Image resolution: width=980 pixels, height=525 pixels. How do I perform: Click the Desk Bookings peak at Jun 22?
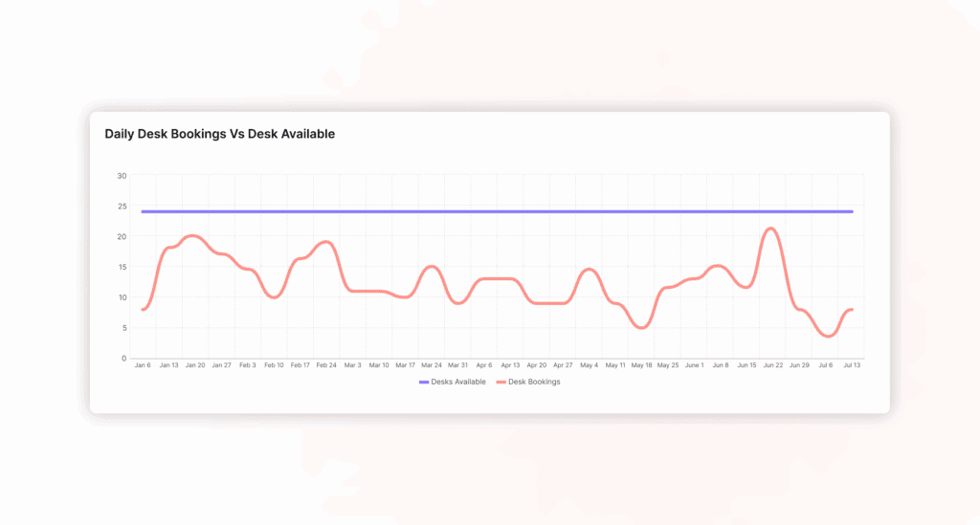(x=771, y=229)
